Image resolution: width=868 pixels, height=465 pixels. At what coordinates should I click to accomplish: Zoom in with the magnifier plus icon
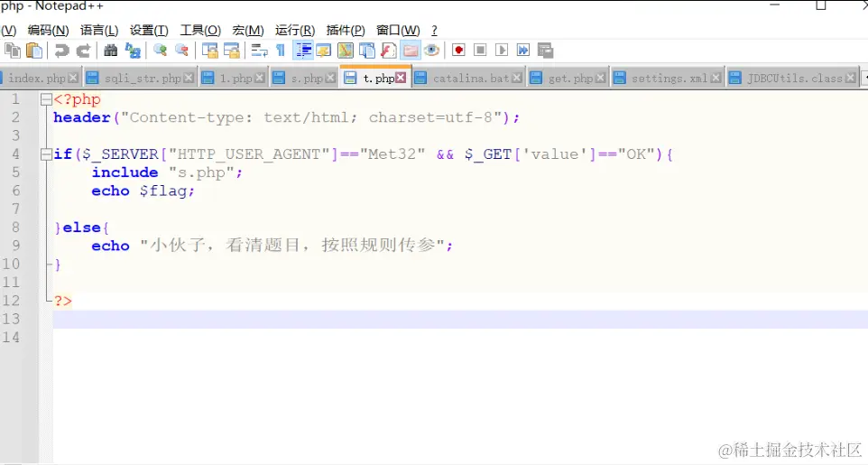coord(161,51)
